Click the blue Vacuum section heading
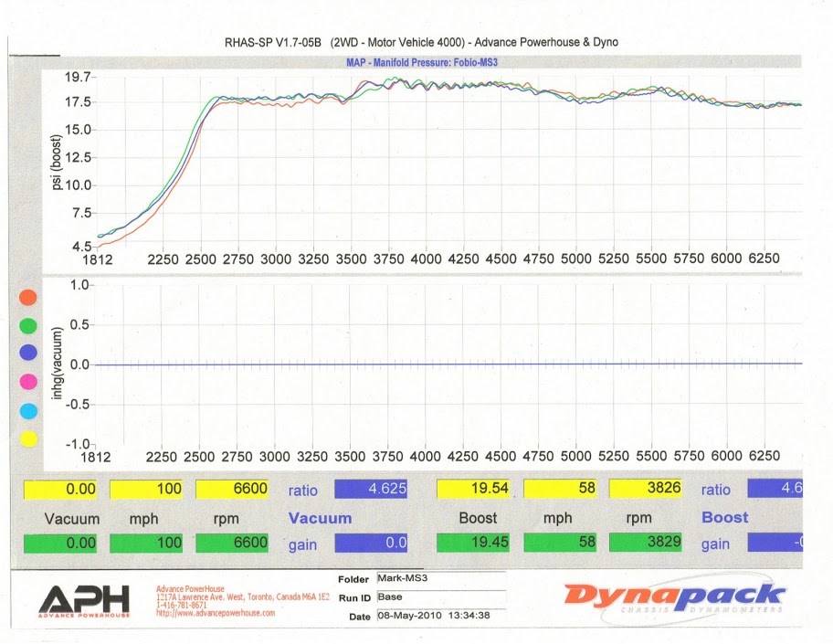This screenshot has width=833, height=644. tap(320, 518)
